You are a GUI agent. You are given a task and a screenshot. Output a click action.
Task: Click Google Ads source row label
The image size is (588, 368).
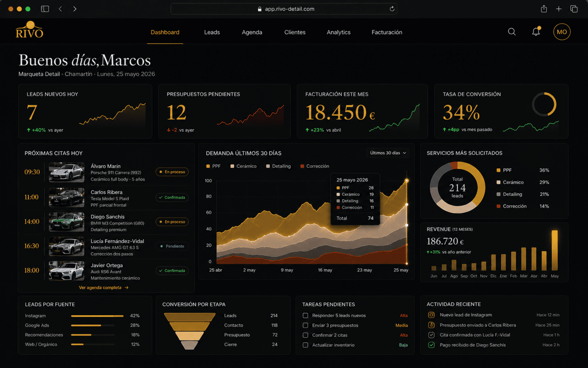pyautogui.click(x=37, y=325)
